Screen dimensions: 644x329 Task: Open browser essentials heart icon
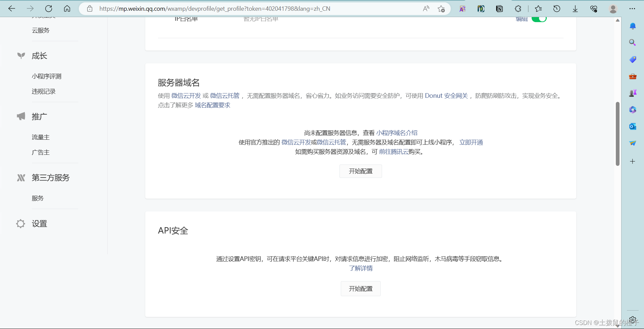click(594, 9)
